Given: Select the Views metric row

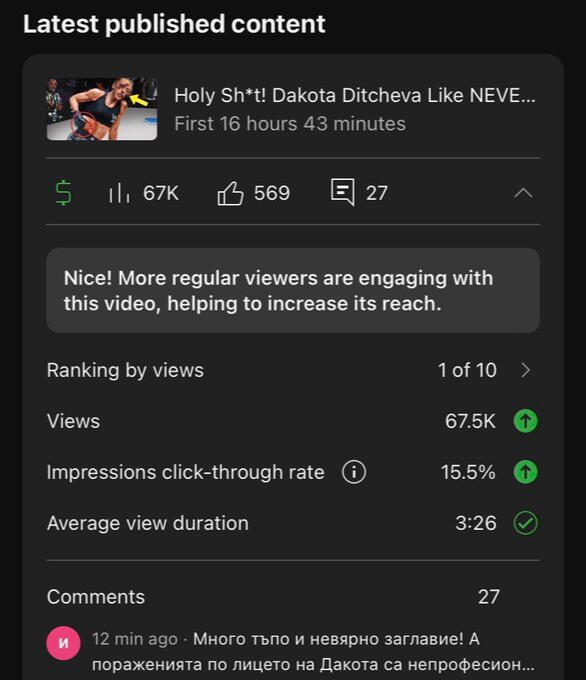Looking at the screenshot, I should click(x=293, y=421).
